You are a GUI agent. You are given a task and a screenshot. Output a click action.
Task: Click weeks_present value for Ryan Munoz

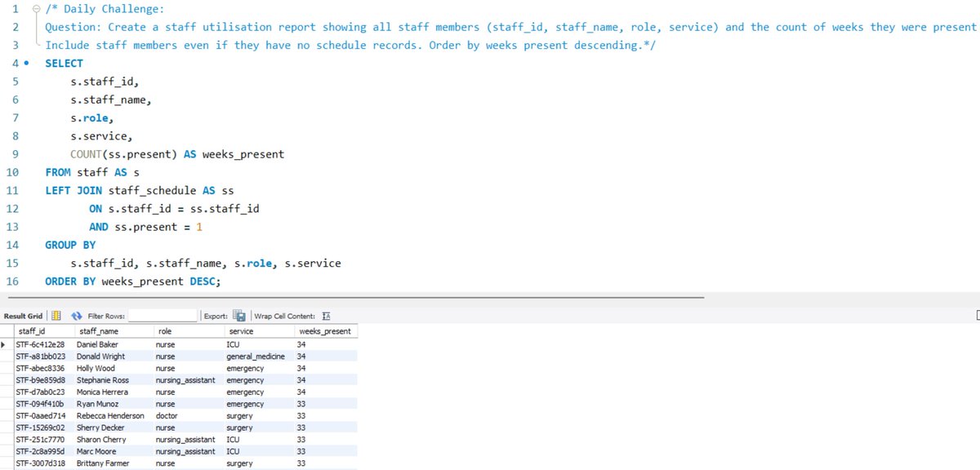click(326, 404)
